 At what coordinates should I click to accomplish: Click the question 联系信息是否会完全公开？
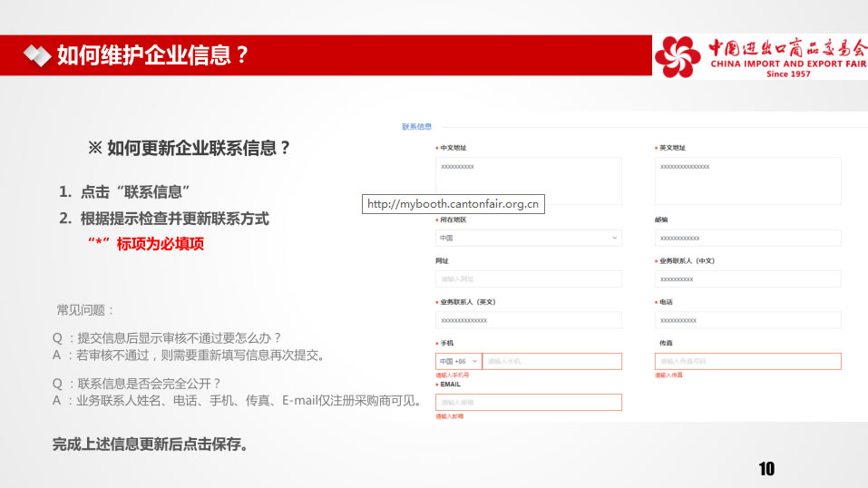[x=150, y=384]
